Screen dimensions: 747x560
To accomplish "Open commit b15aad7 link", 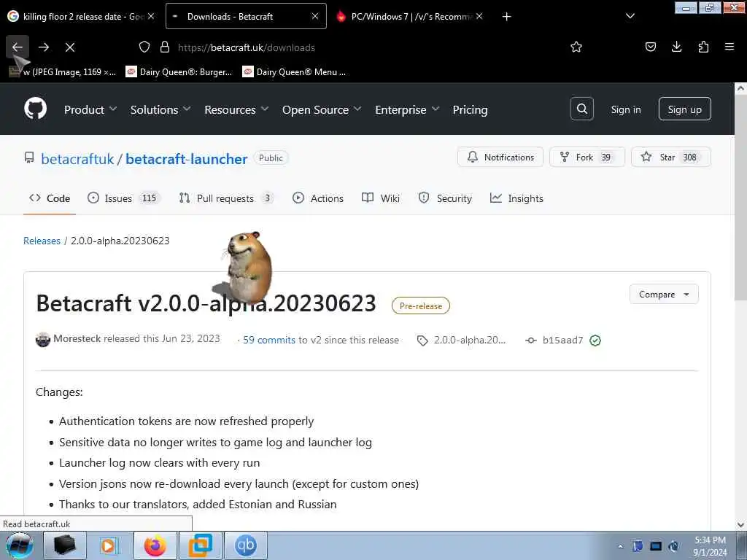I will 562,340.
